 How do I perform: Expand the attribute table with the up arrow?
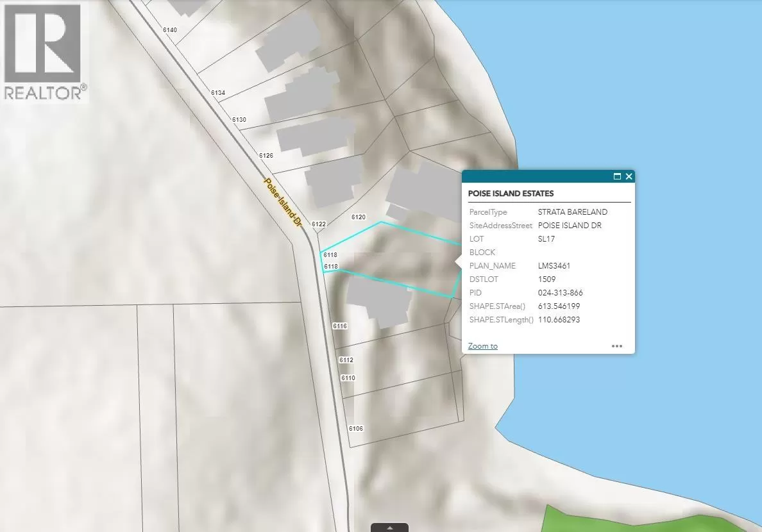390,528
